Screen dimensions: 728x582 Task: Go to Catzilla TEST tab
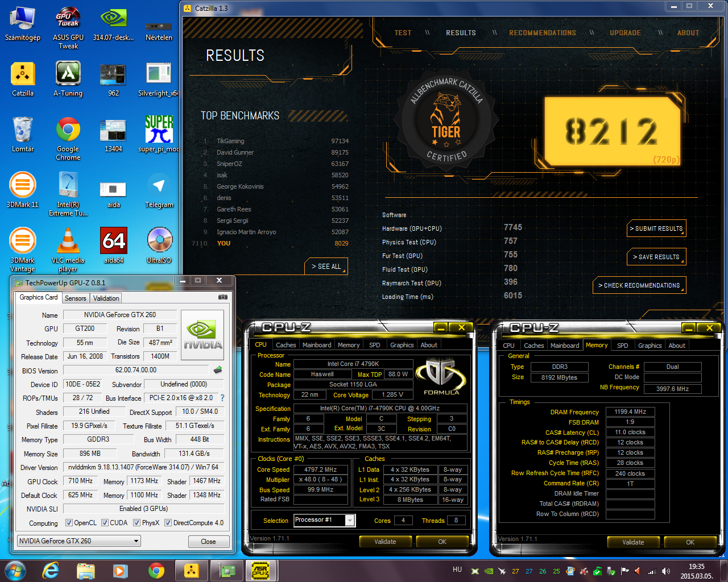pos(403,33)
